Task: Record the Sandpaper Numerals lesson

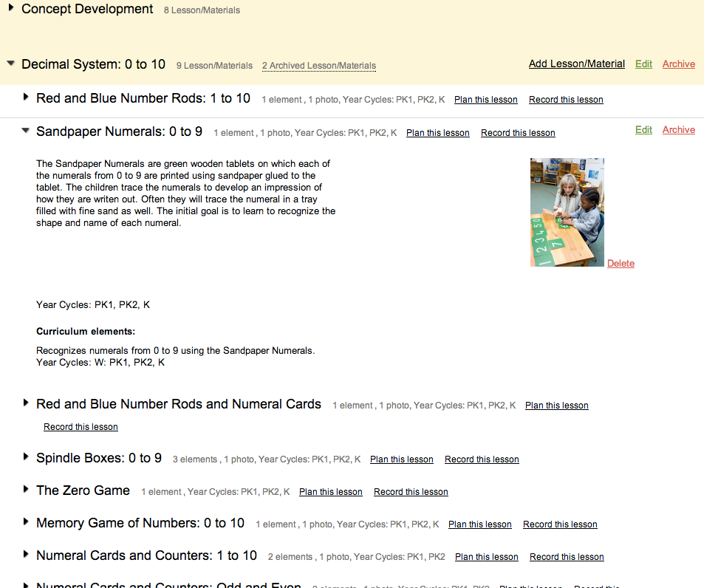Action: [518, 133]
